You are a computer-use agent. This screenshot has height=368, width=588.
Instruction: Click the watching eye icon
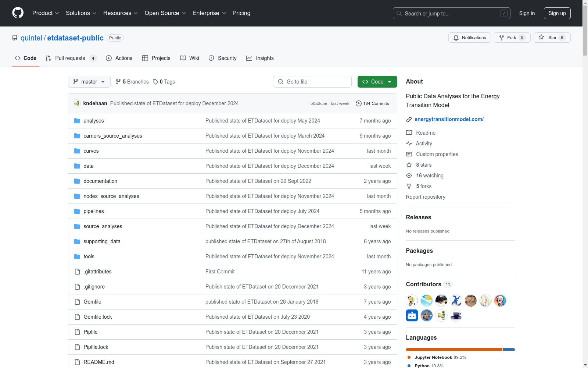409,176
